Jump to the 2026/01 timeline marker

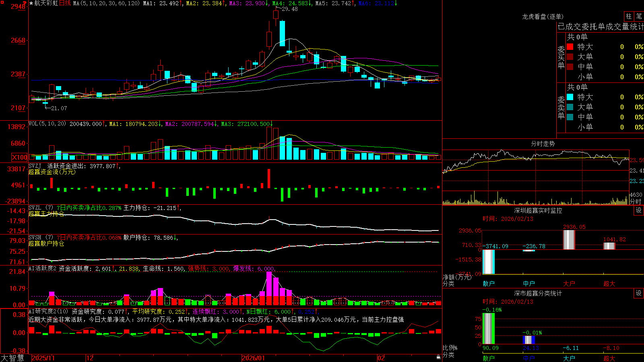254,358
